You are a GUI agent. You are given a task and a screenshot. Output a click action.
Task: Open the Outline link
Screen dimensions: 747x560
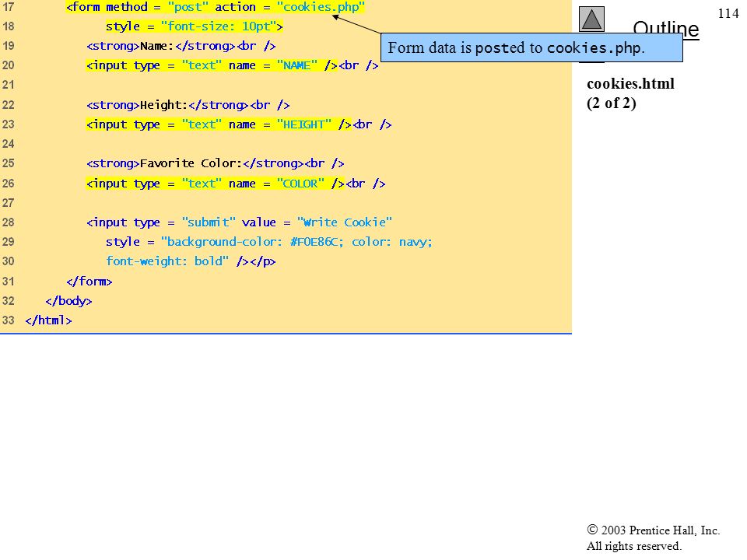[x=666, y=29]
